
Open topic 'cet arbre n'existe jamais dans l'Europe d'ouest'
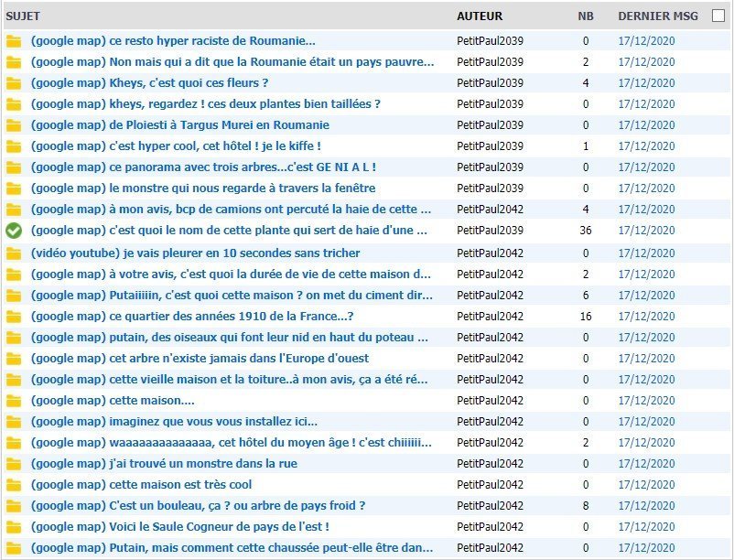pyautogui.click(x=200, y=359)
